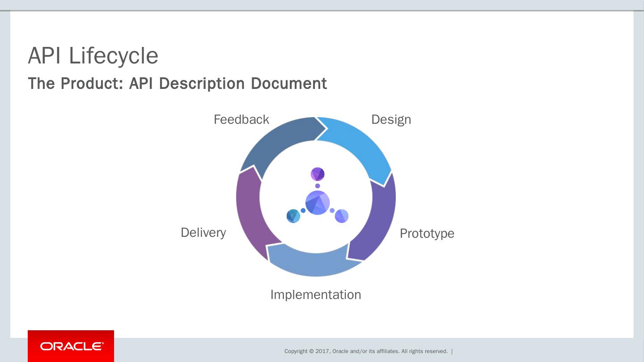Click the Oracle logo

tap(71, 346)
